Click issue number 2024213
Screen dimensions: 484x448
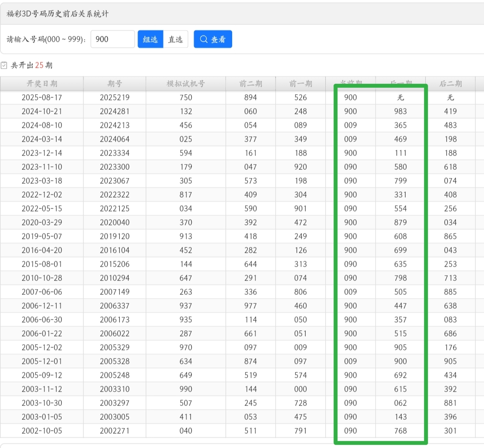(x=115, y=125)
